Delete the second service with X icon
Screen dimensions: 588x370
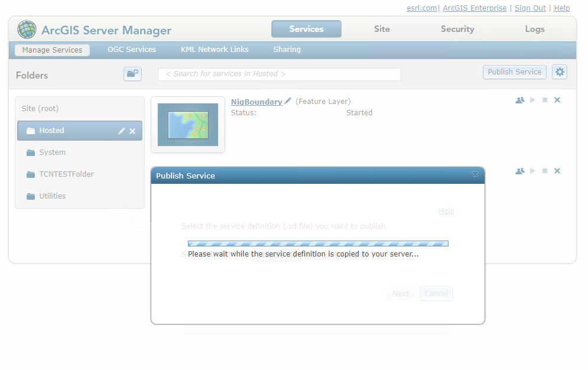click(x=557, y=171)
